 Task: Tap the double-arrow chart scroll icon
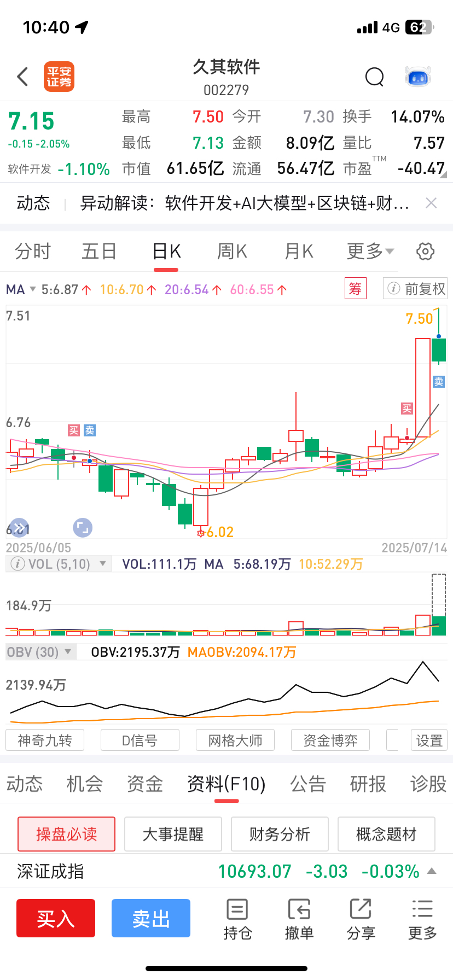(x=19, y=528)
